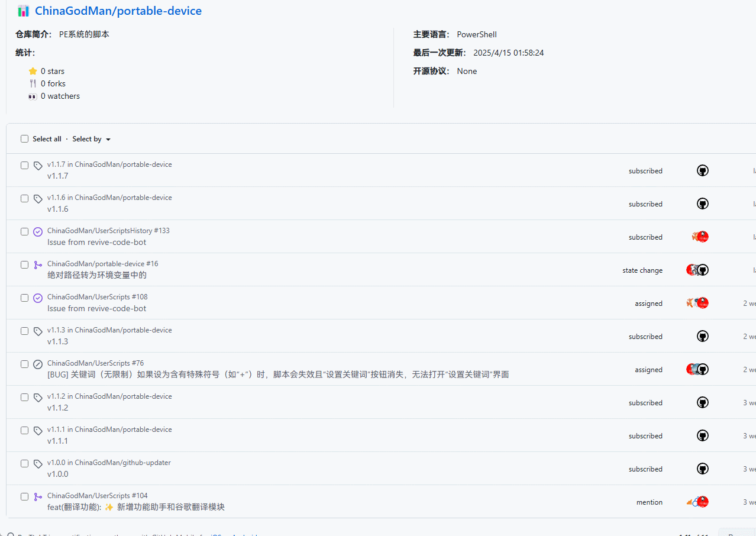Screen dimensions: 756x536
Task: Open the v1.1.6 release notification
Action: tap(57, 209)
